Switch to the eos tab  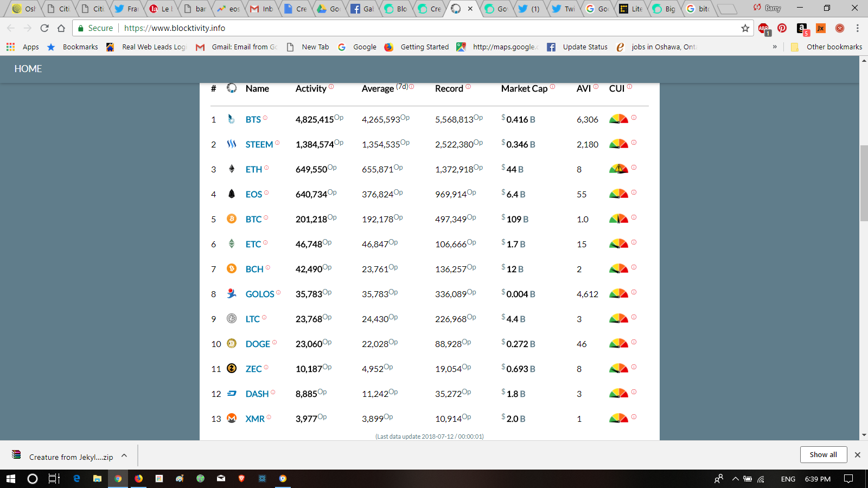pyautogui.click(x=228, y=9)
